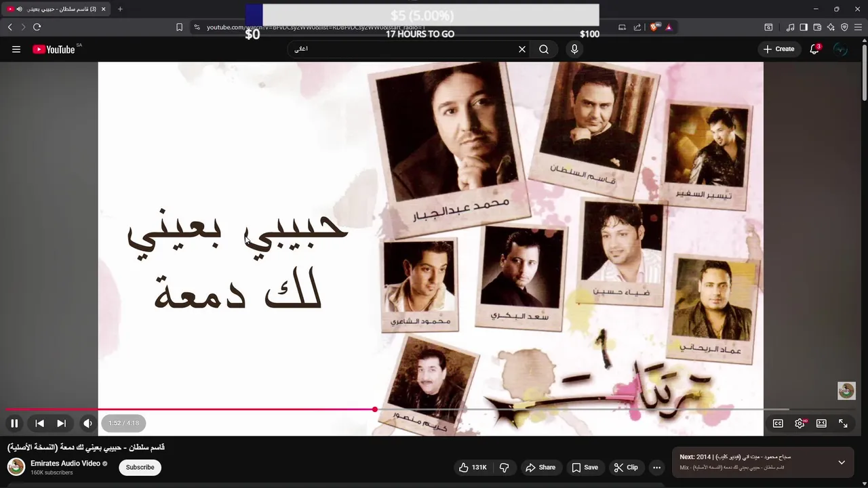Open the notifications bell
This screenshot has width=868, height=488.
coord(814,49)
